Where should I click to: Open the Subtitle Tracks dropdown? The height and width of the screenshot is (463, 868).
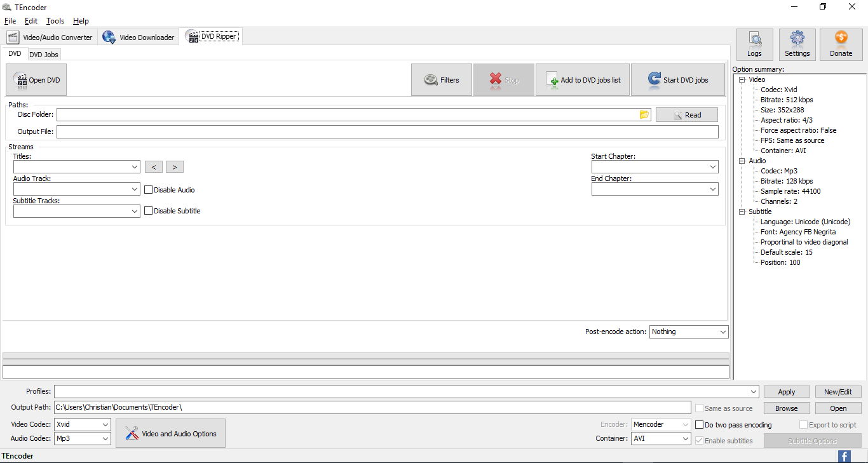(76, 211)
